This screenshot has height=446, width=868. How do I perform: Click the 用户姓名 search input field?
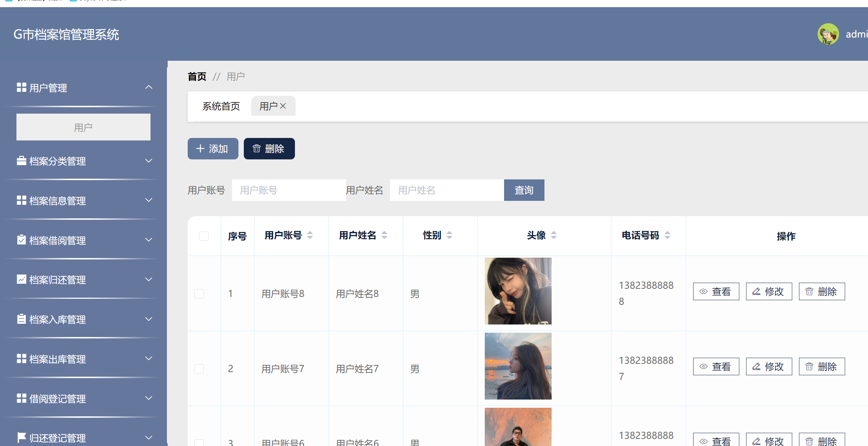447,190
